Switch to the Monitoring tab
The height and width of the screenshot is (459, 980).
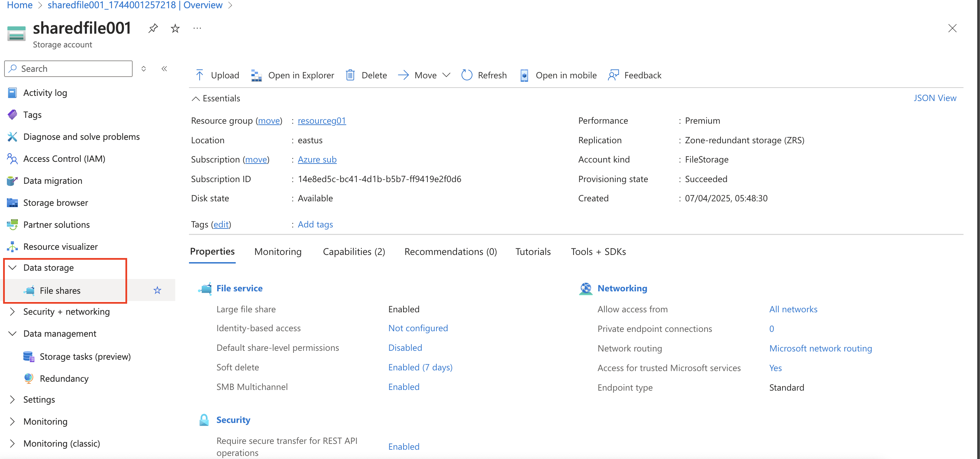click(x=278, y=252)
